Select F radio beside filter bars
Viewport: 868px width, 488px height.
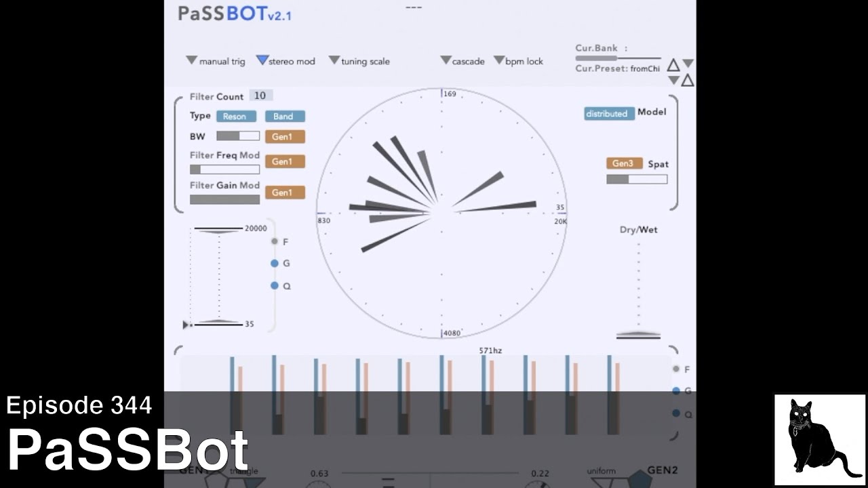coord(676,369)
